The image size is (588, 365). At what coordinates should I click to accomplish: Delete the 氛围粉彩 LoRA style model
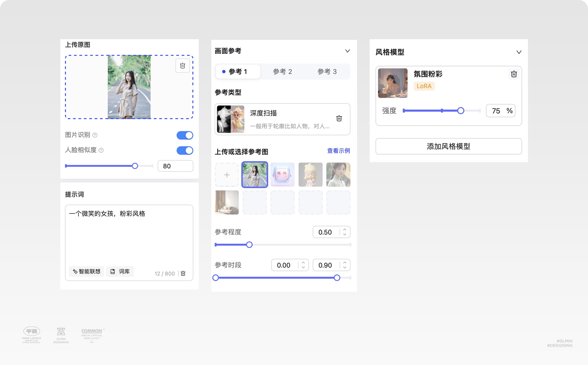[514, 74]
